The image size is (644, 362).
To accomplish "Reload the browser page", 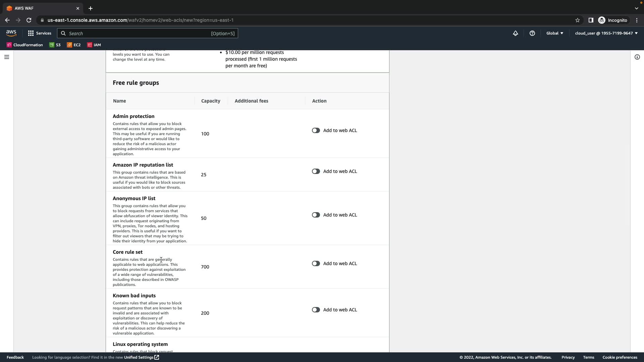I will (x=29, y=20).
